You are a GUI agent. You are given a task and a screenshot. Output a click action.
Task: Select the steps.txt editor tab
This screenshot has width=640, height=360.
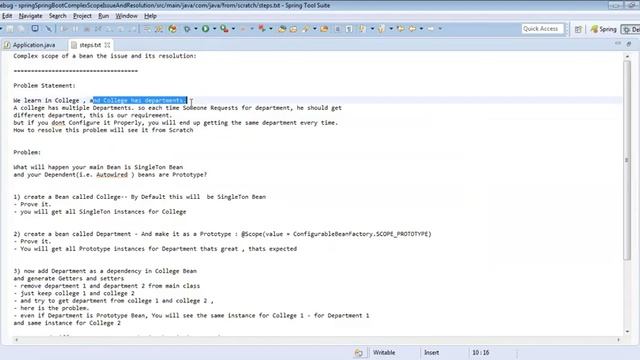tap(90, 45)
